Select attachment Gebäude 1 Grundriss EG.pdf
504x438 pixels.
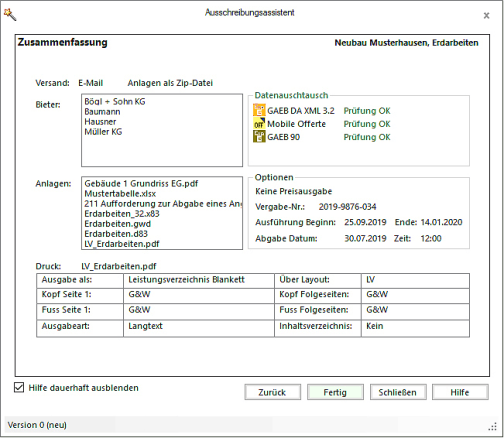pos(141,183)
